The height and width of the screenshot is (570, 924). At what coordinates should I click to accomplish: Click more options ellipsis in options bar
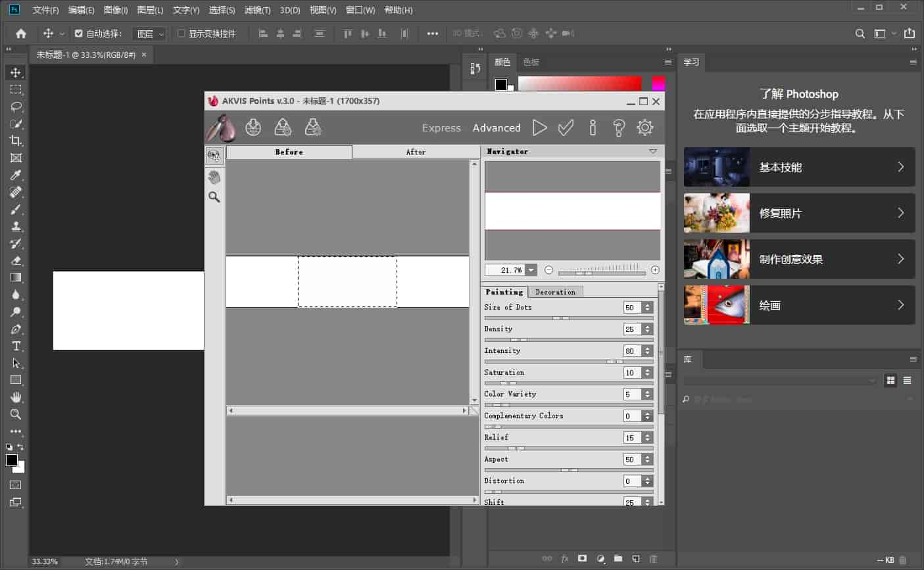point(432,34)
